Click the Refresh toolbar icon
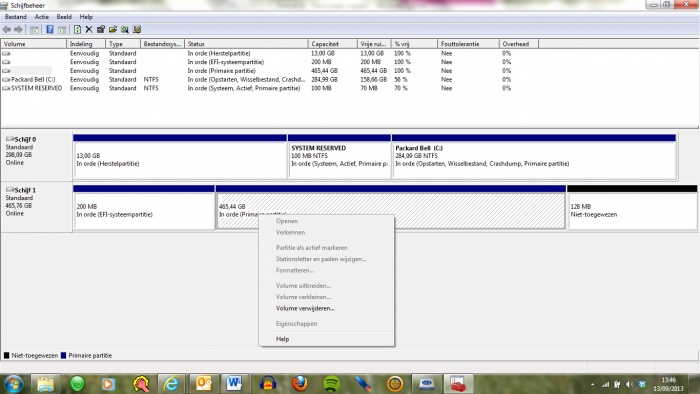Image resolution: width=700 pixels, height=394 pixels. 77,29
